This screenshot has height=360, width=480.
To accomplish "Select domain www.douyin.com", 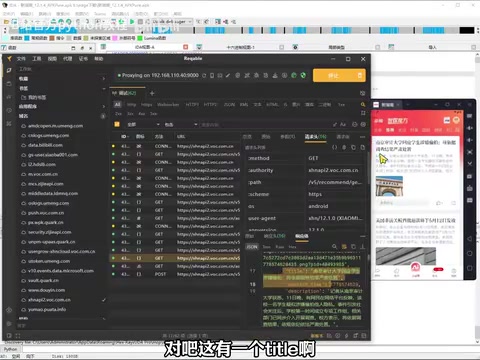I will [x=47, y=290].
